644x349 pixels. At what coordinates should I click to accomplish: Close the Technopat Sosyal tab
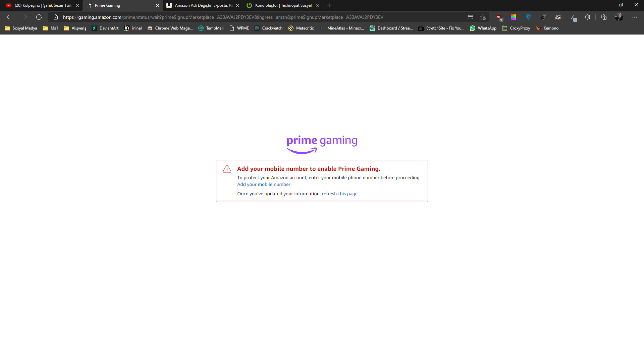click(x=318, y=5)
